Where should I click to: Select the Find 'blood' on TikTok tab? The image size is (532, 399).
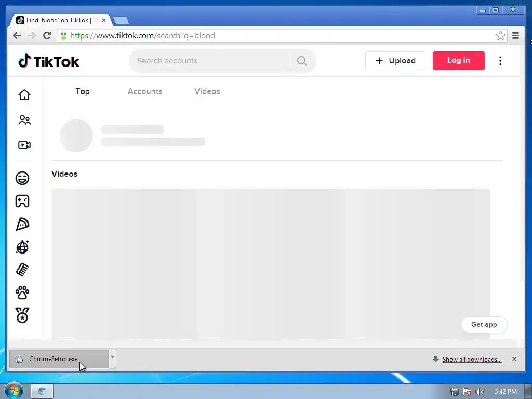click(x=61, y=20)
